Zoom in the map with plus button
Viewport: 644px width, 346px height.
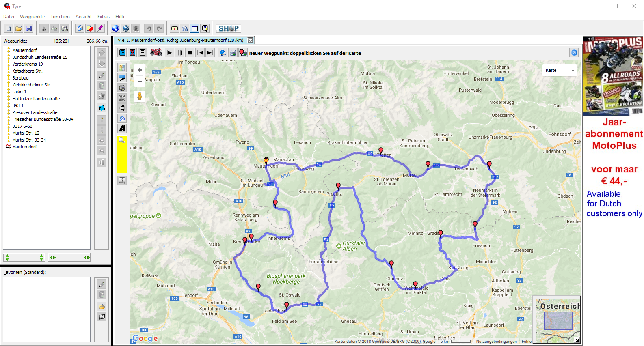(140, 70)
